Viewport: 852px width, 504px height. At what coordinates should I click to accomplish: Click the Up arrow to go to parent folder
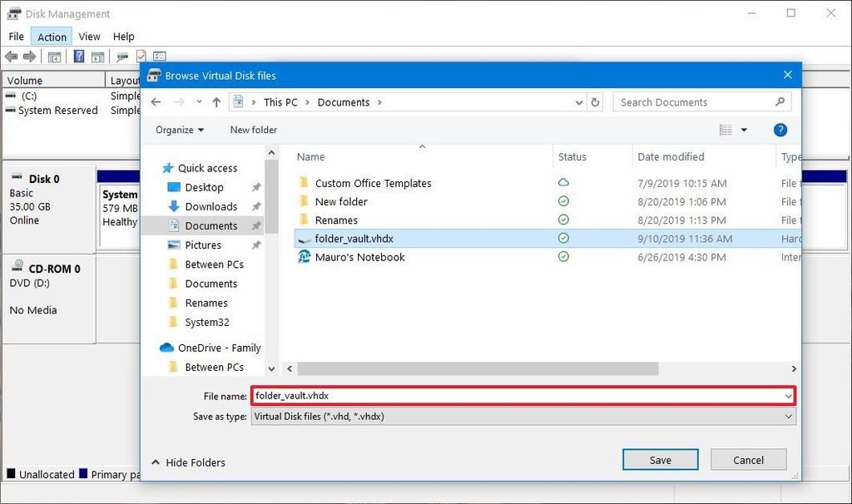pyautogui.click(x=217, y=101)
